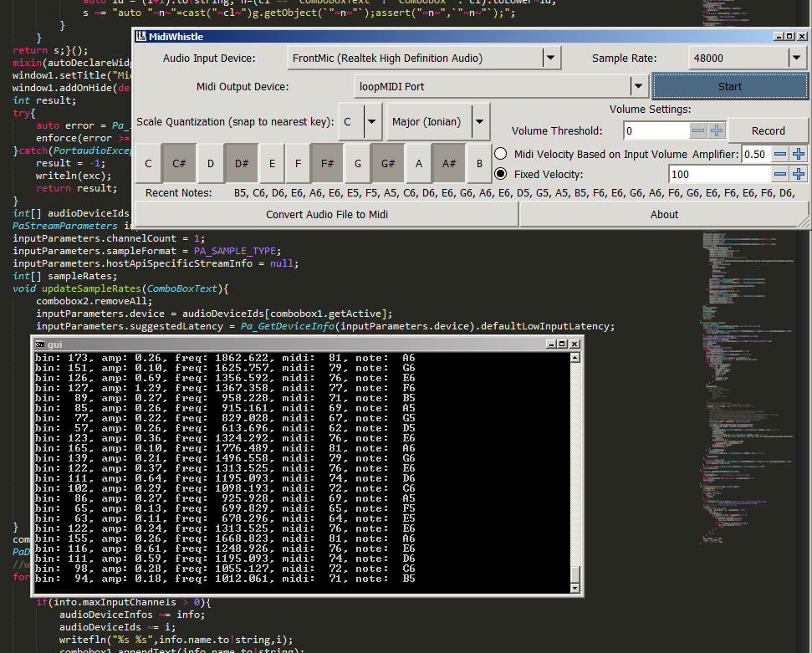The height and width of the screenshot is (653, 812).
Task: Decrease Fixed Velocity with minus icon
Action: pos(779,174)
